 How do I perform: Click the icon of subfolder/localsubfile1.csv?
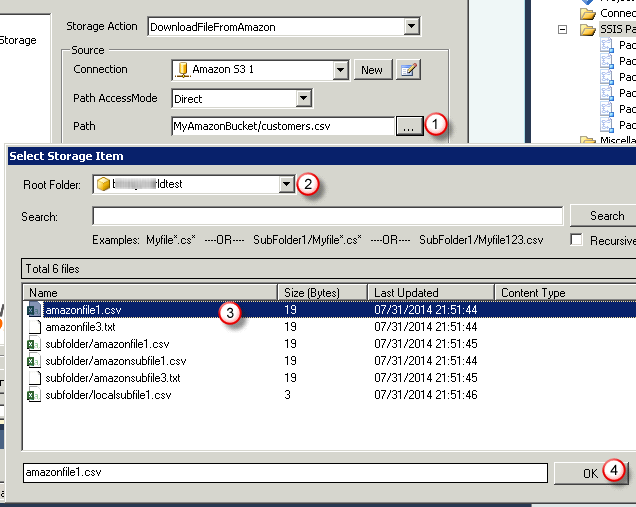pos(34,395)
